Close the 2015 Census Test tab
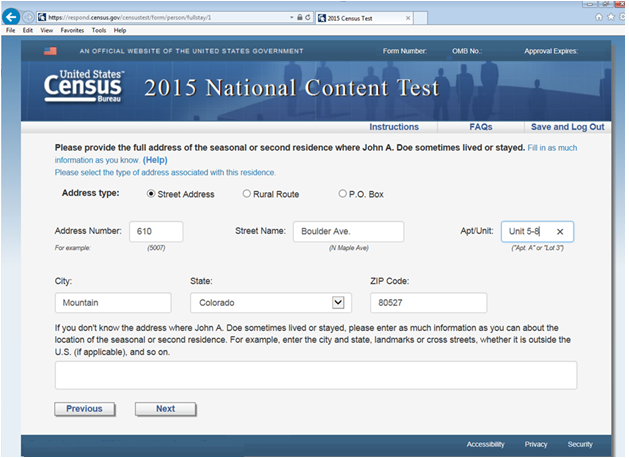 408,18
